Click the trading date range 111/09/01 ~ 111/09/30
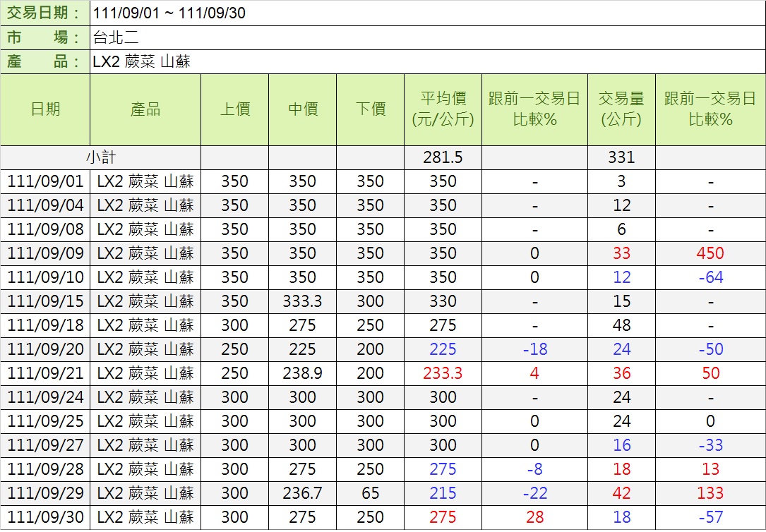This screenshot has width=766, height=532. (x=169, y=13)
